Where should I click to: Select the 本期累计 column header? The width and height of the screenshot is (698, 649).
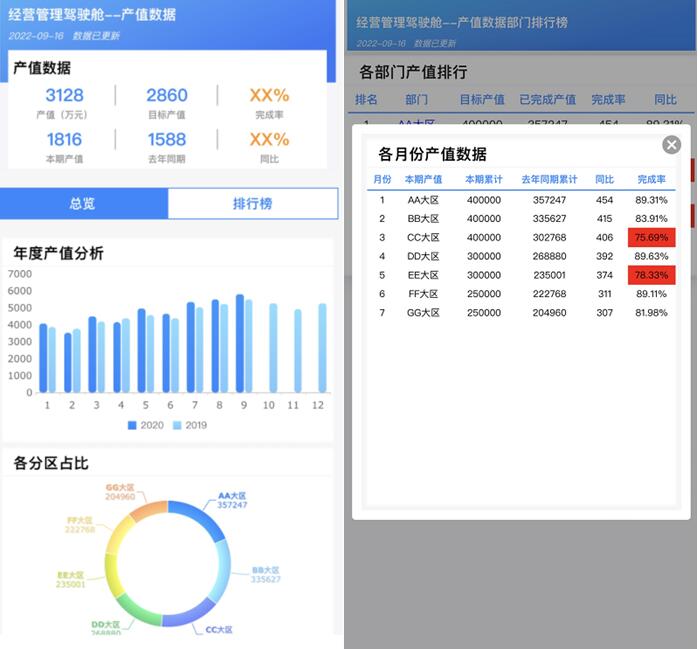484,179
